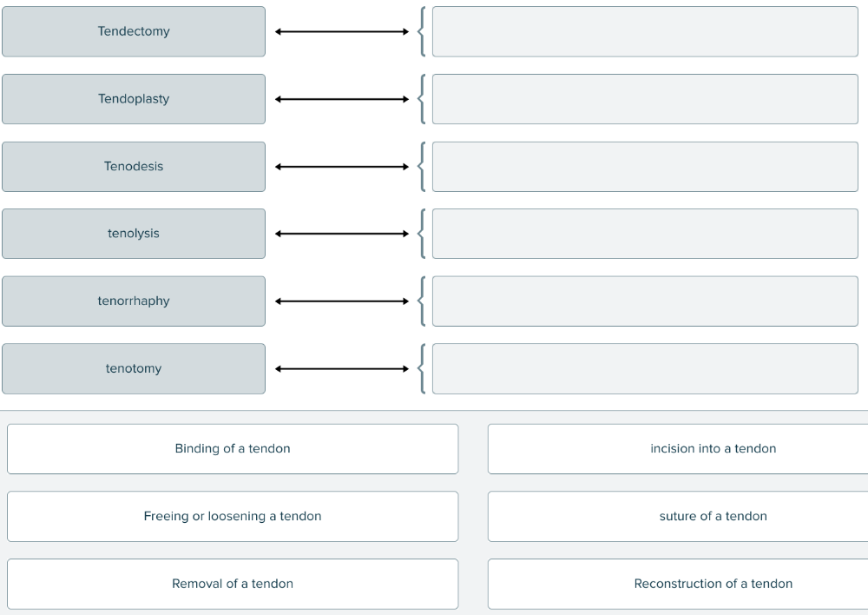Click the double arrow next to tenotomy

click(x=341, y=368)
